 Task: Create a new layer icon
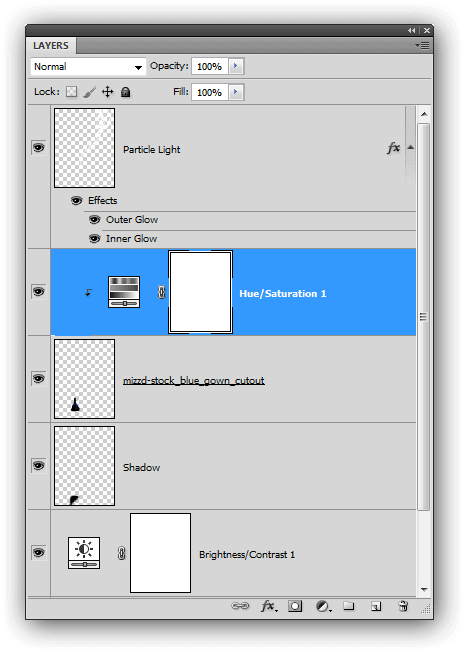point(376,606)
